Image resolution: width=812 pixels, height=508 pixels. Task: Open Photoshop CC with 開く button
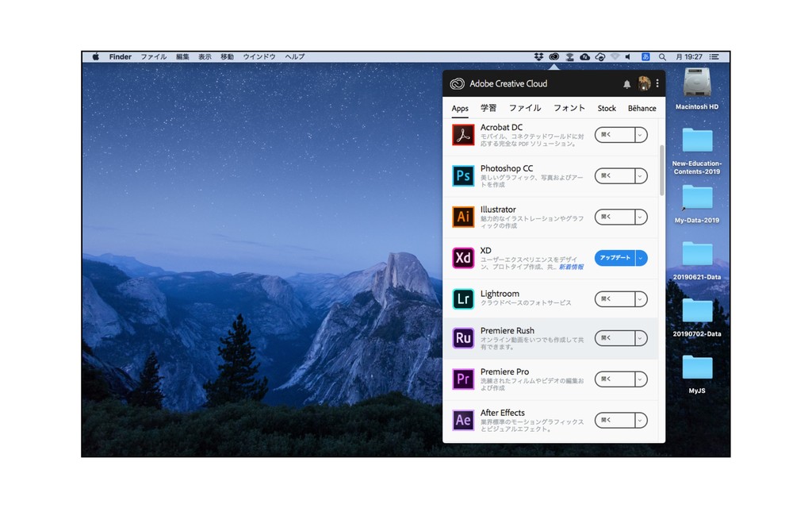click(x=615, y=175)
